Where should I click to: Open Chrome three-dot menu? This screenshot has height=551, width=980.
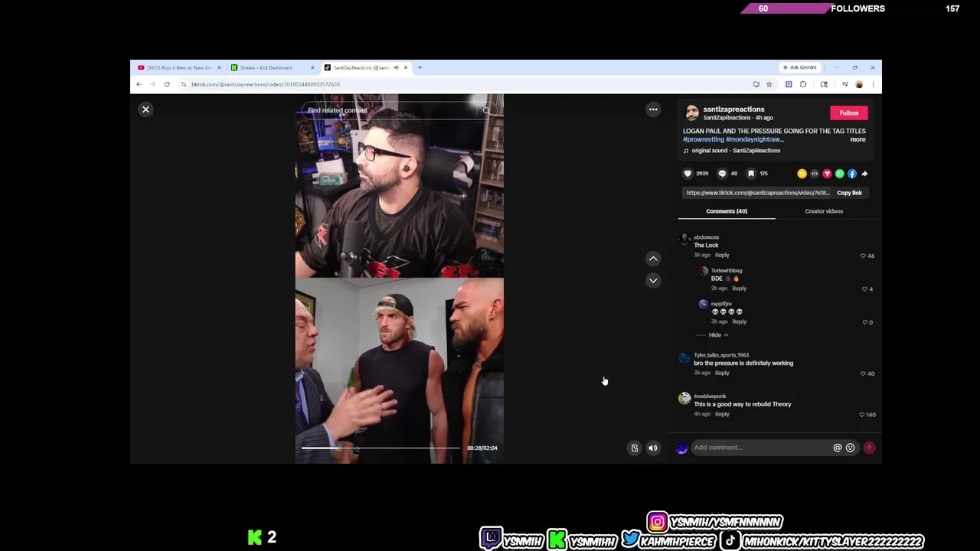point(873,84)
